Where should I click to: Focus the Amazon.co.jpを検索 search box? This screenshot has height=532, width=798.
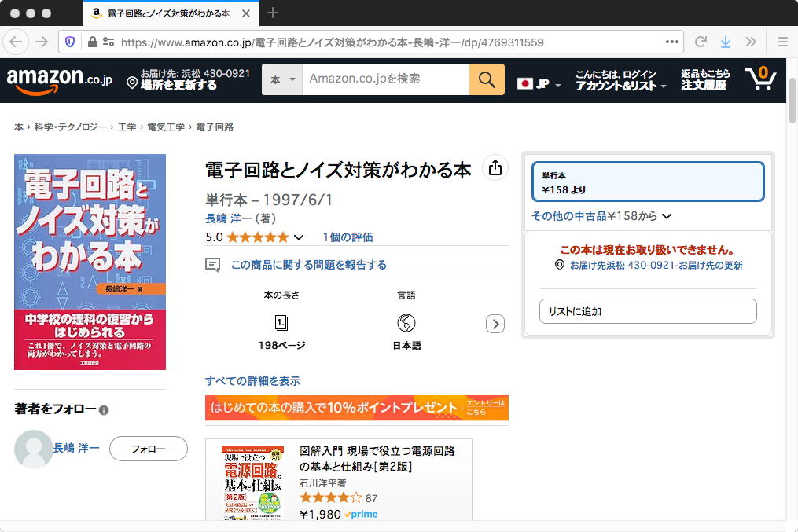click(x=386, y=79)
